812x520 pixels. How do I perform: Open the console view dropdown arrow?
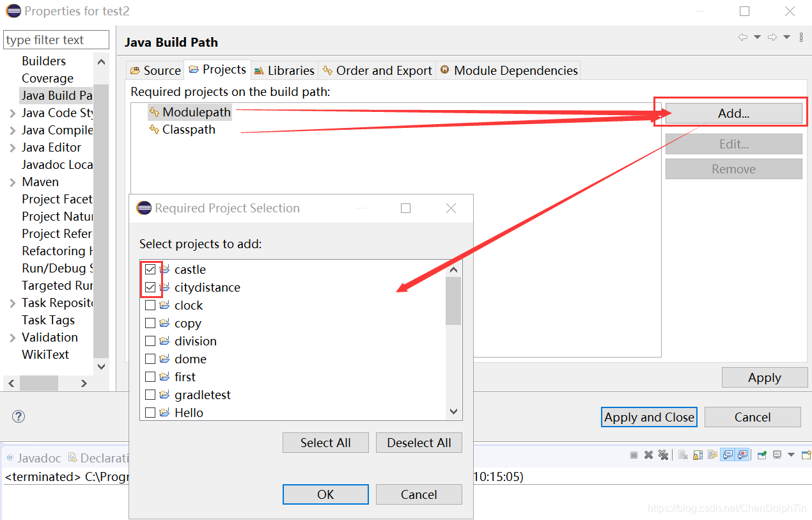(790, 454)
